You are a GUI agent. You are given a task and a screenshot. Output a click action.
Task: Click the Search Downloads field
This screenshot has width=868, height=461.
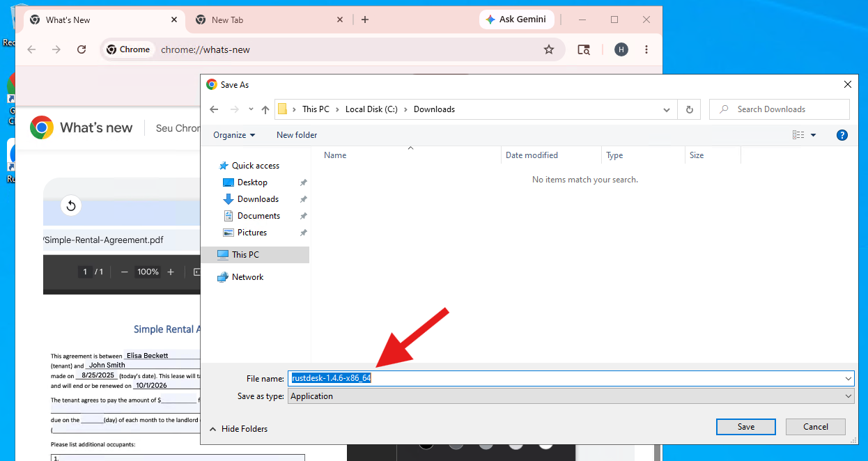tap(780, 109)
